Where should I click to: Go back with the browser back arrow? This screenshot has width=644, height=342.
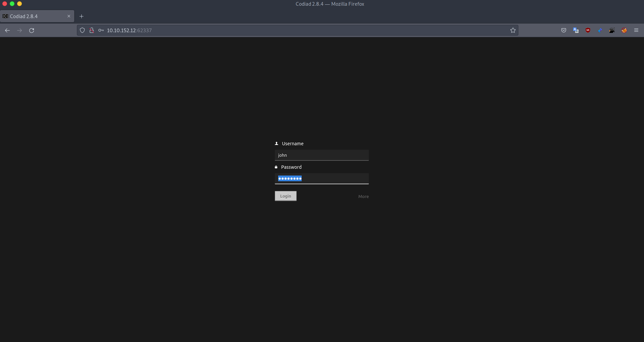click(x=7, y=31)
